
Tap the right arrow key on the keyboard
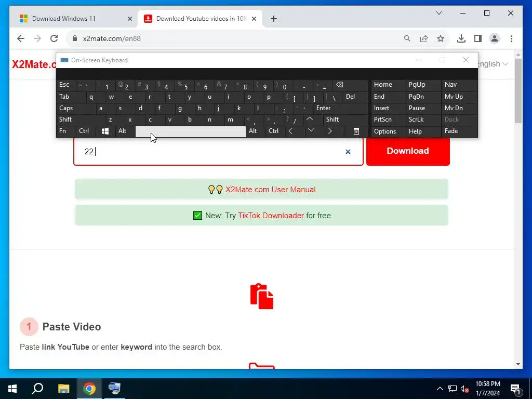coord(330,131)
